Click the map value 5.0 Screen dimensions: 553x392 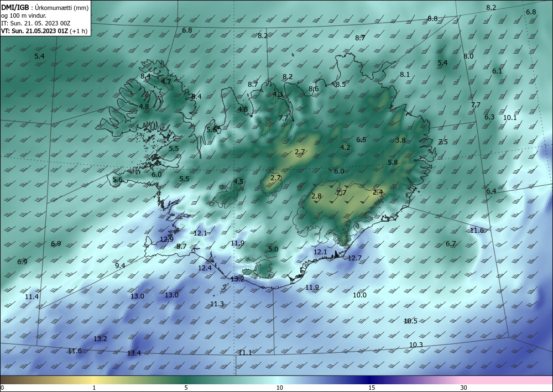pos(273,249)
